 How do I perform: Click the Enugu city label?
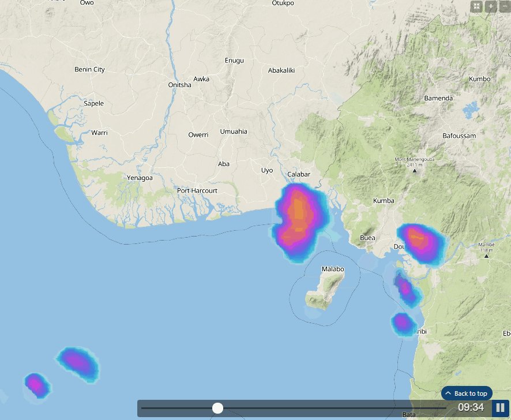[x=234, y=61]
